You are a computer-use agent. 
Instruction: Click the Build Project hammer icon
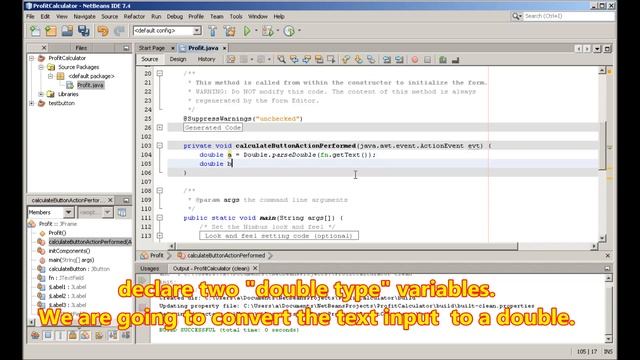coord(213,31)
